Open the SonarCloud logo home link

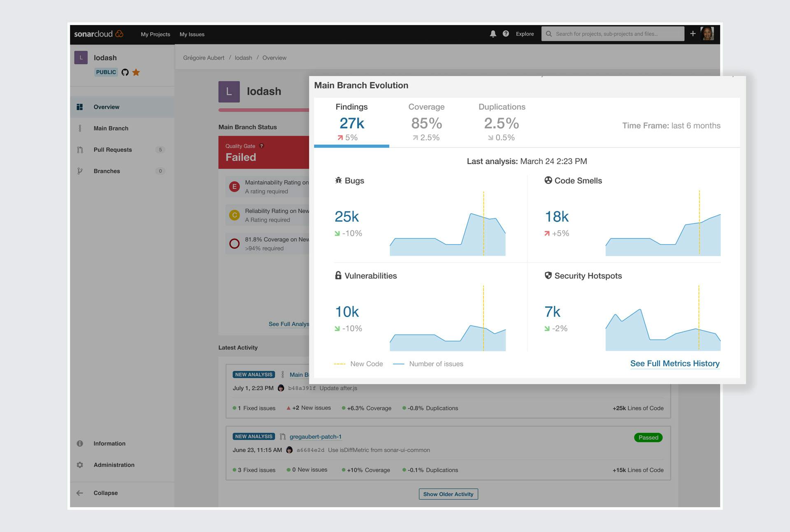point(98,34)
